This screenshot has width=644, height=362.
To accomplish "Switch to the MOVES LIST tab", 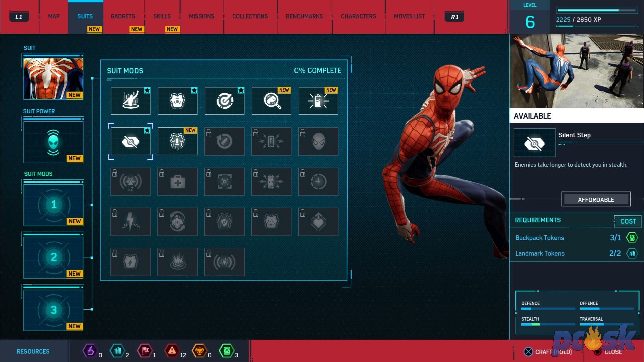I will (x=410, y=16).
